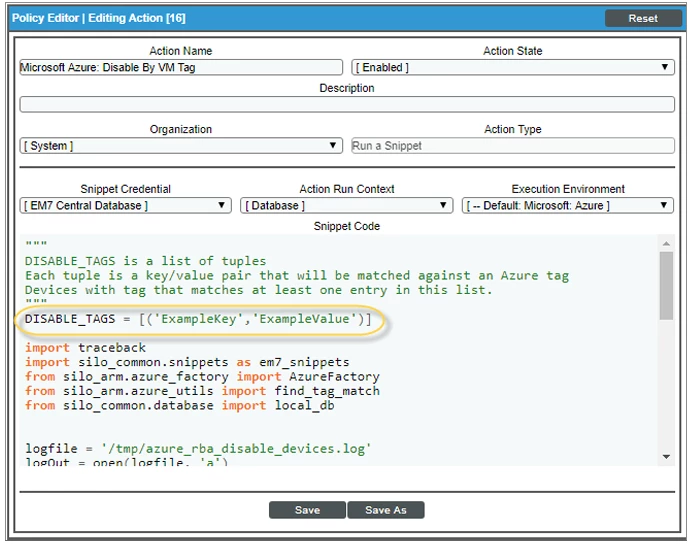The height and width of the screenshot is (550, 689).
Task: Click the Policy Editor | Editing Action [16] title
Action: pos(99,18)
